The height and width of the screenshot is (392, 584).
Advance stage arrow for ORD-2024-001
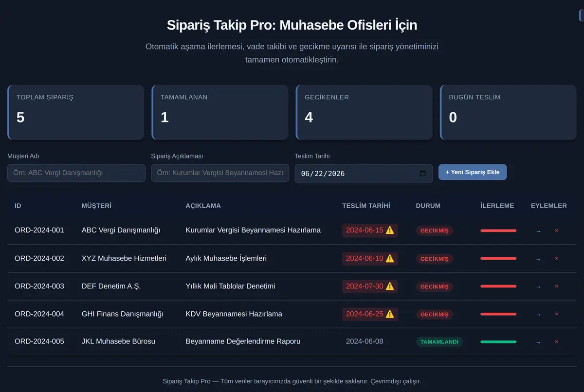[538, 231]
